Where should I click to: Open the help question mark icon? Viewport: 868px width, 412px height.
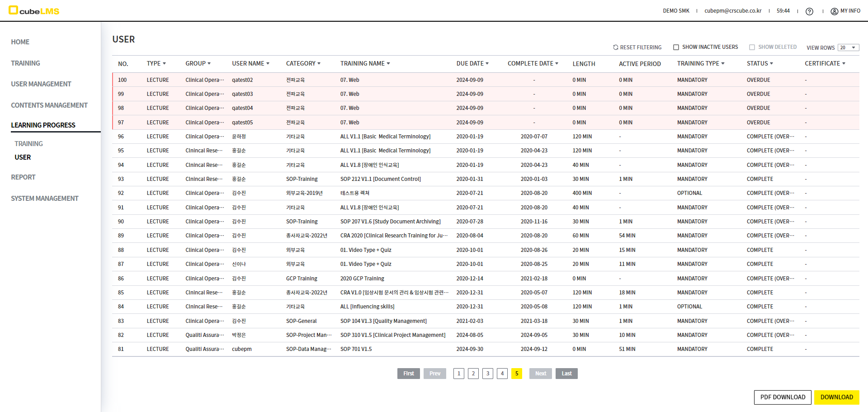(x=809, y=11)
